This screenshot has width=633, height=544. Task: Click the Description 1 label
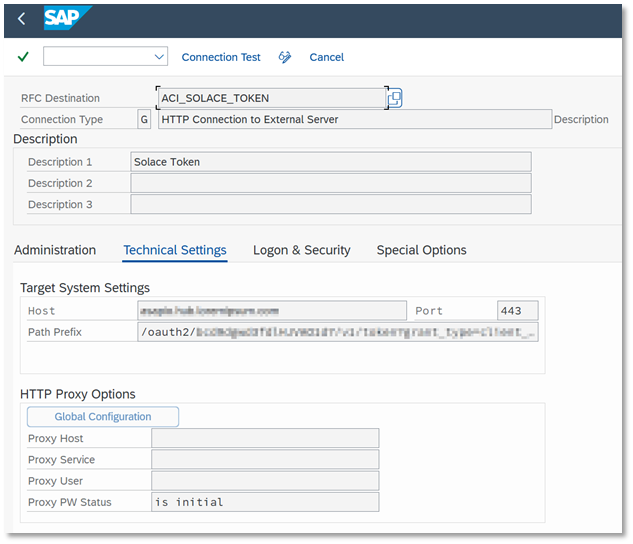click(60, 162)
